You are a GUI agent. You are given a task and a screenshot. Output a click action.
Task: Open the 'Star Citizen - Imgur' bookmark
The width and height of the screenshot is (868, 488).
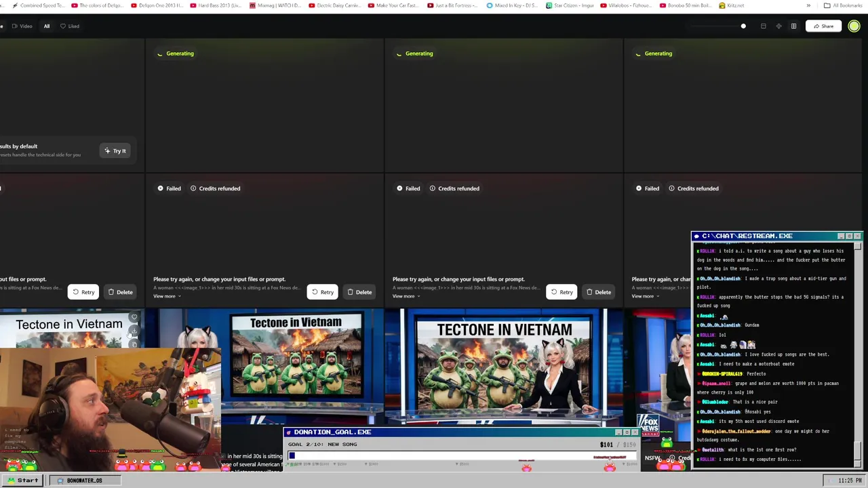tap(571, 5)
